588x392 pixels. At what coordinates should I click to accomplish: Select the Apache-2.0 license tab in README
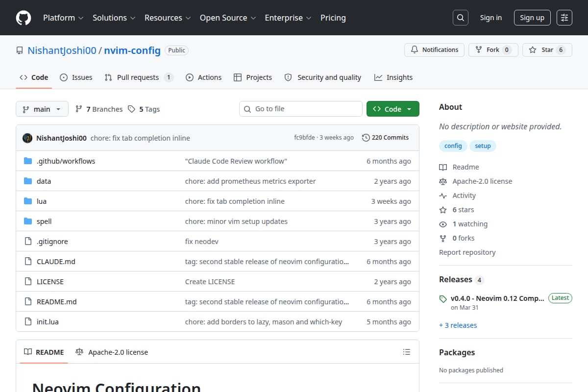click(112, 352)
